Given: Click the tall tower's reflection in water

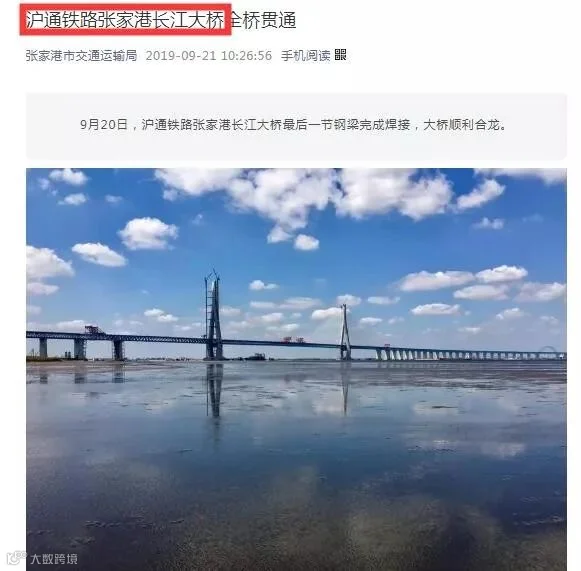Looking at the screenshot, I should click(x=215, y=391).
